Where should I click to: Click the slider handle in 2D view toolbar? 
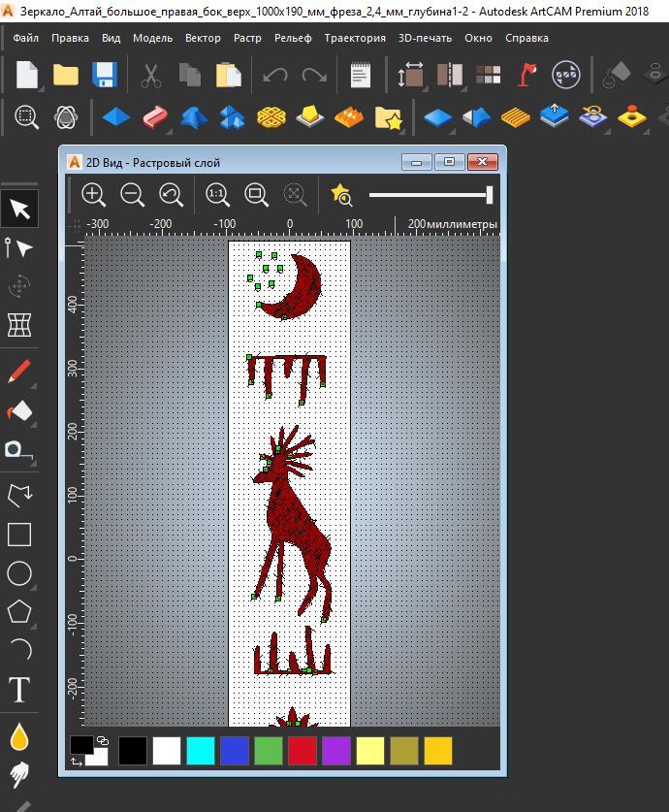[x=490, y=195]
